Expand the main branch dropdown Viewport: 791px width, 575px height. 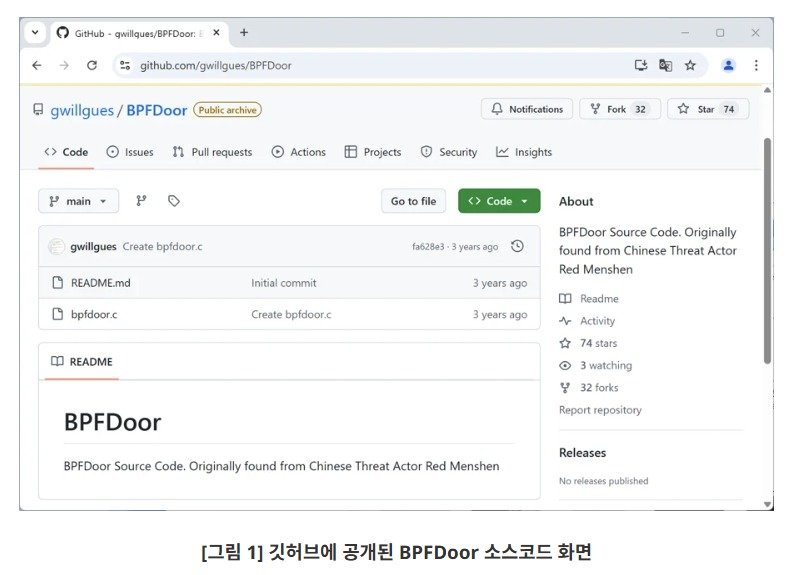[79, 201]
